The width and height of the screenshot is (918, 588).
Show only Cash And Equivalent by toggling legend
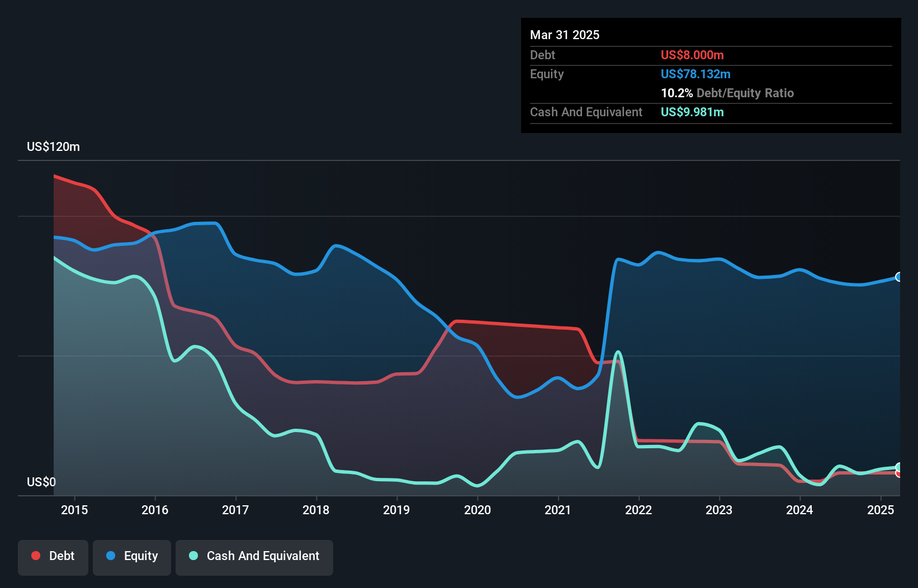(x=254, y=557)
